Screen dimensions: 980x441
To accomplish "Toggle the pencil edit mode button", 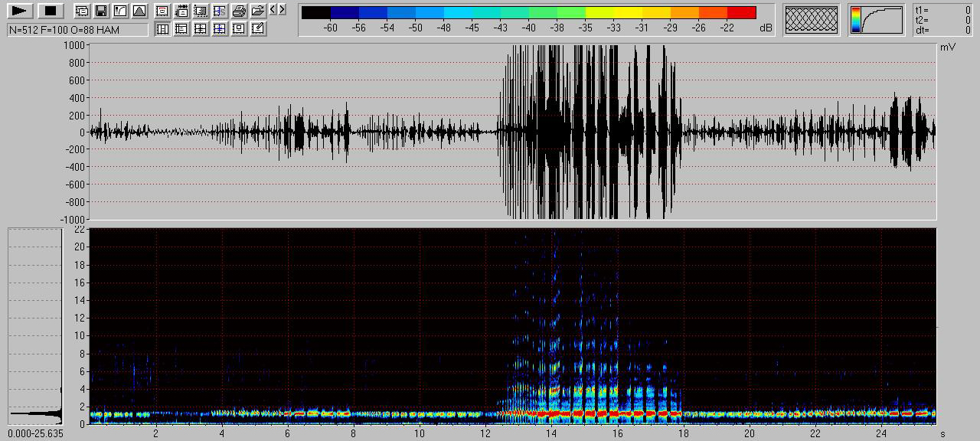I will tap(258, 29).
